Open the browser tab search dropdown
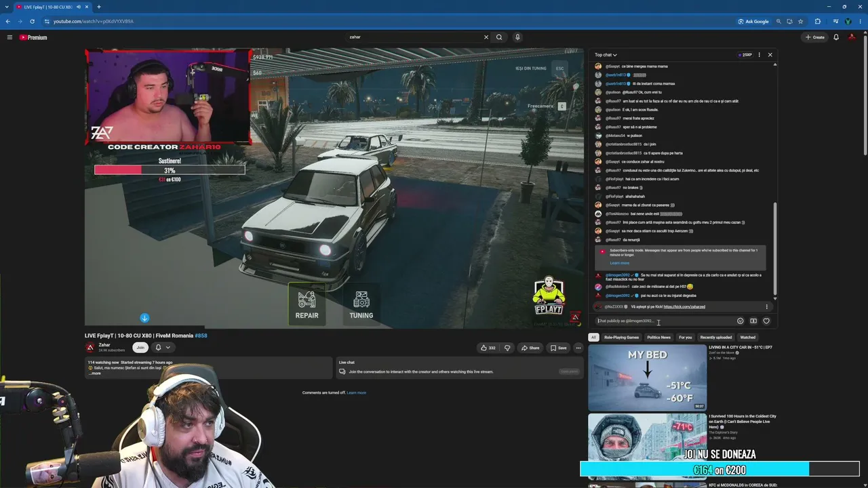The height and width of the screenshot is (488, 868). point(7,7)
